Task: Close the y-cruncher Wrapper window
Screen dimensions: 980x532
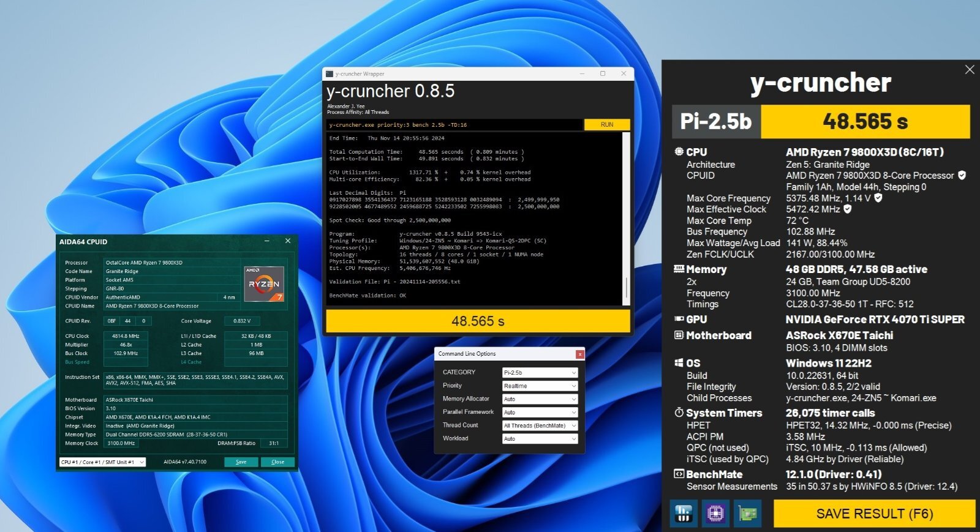Action: coord(624,73)
